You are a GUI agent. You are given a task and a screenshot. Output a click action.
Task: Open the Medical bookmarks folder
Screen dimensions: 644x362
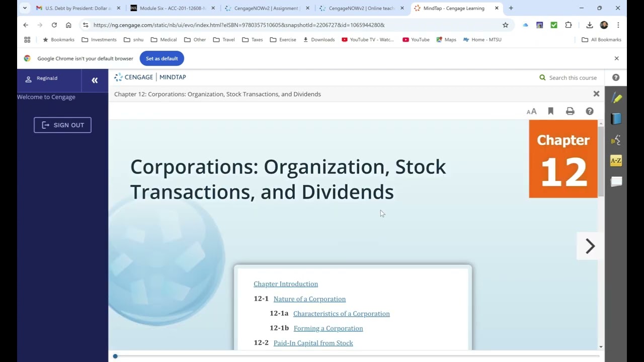[x=164, y=40]
